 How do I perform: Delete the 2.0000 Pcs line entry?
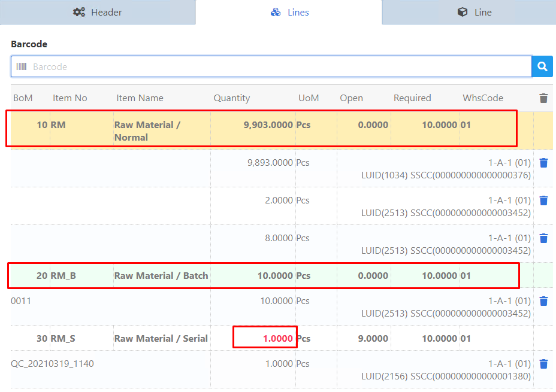[543, 200]
